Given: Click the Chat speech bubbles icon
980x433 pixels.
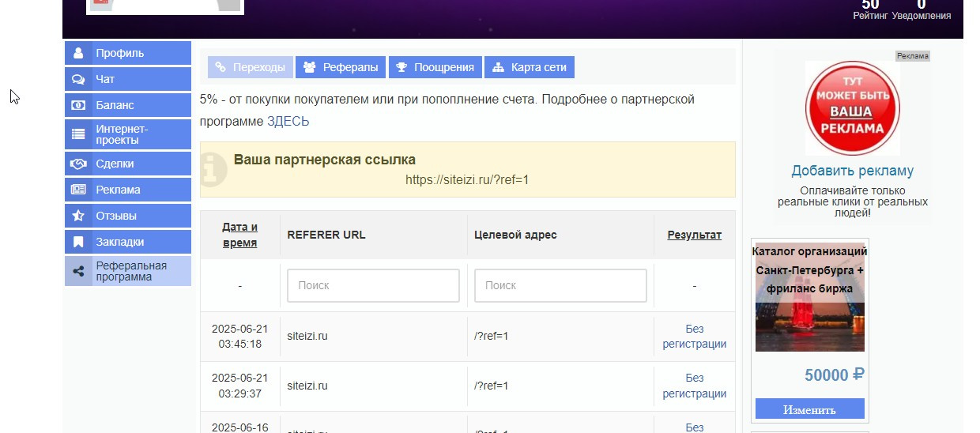Looking at the screenshot, I should pyautogui.click(x=78, y=80).
